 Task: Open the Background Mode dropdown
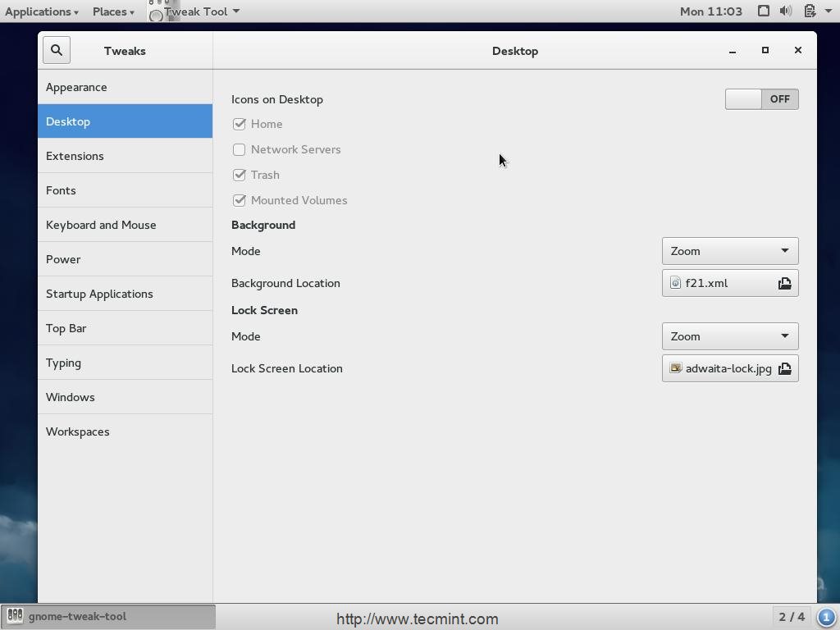[x=730, y=251]
